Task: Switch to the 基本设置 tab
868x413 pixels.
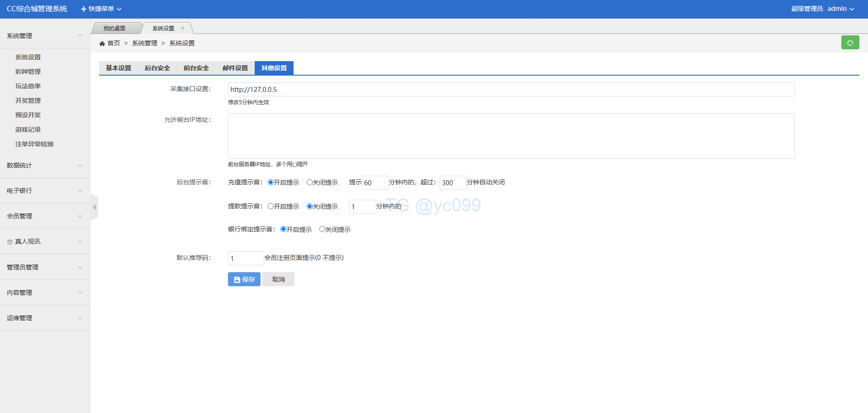Action: coord(119,68)
